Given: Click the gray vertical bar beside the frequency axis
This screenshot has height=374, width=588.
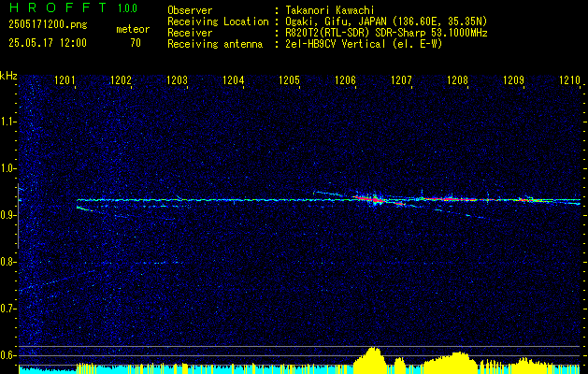Looking at the screenshot, I should (x=18, y=216).
